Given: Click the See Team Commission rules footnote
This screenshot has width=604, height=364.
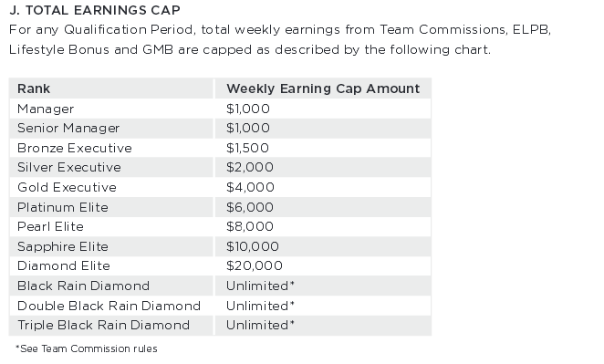Looking at the screenshot, I should [x=87, y=348].
